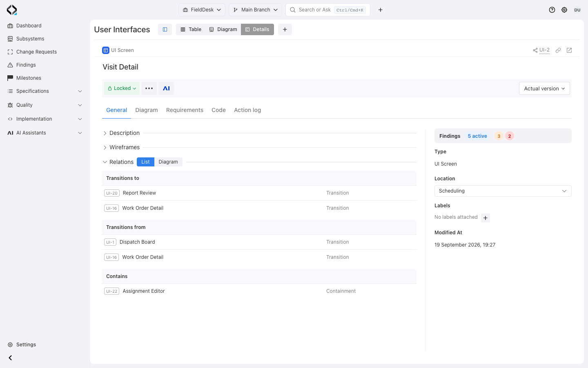Click the UI-2 identifier link
This screenshot has height=368, width=588.
[x=544, y=50]
